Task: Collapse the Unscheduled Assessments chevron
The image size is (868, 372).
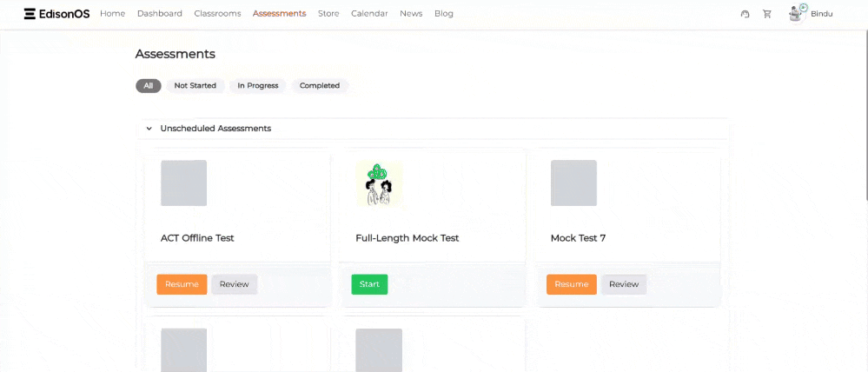Action: click(x=149, y=129)
